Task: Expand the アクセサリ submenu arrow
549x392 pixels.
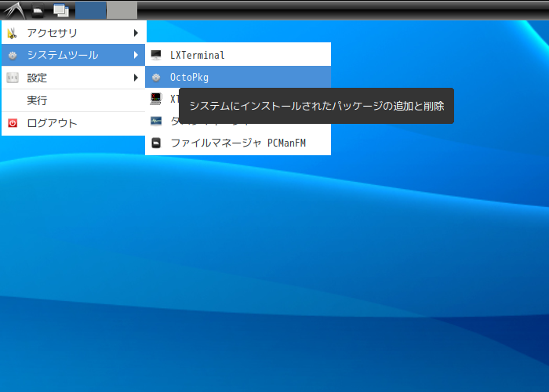Action: pos(136,33)
